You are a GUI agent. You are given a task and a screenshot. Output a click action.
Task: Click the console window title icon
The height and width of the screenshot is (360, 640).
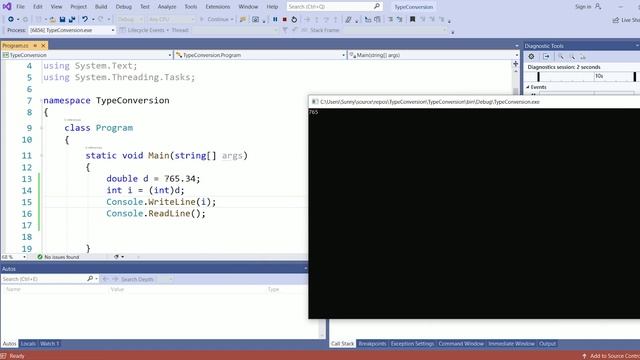(x=315, y=102)
